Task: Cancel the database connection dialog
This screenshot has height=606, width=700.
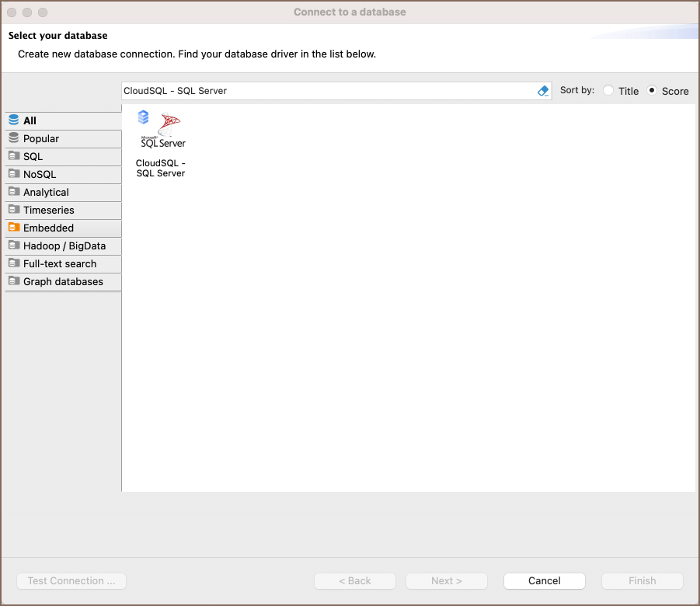Action: click(544, 580)
